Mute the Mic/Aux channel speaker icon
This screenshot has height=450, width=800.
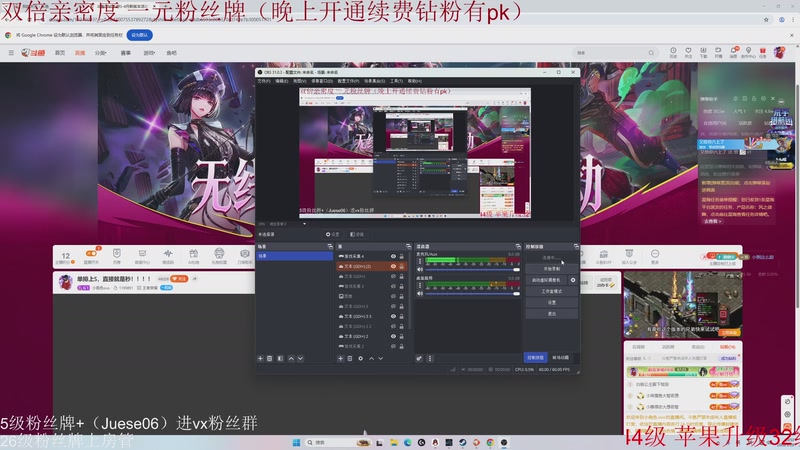click(x=420, y=269)
